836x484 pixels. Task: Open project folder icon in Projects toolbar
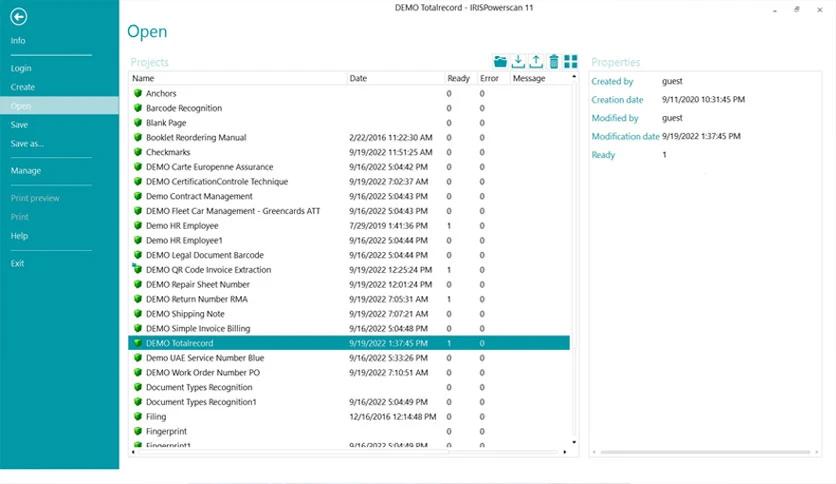500,62
